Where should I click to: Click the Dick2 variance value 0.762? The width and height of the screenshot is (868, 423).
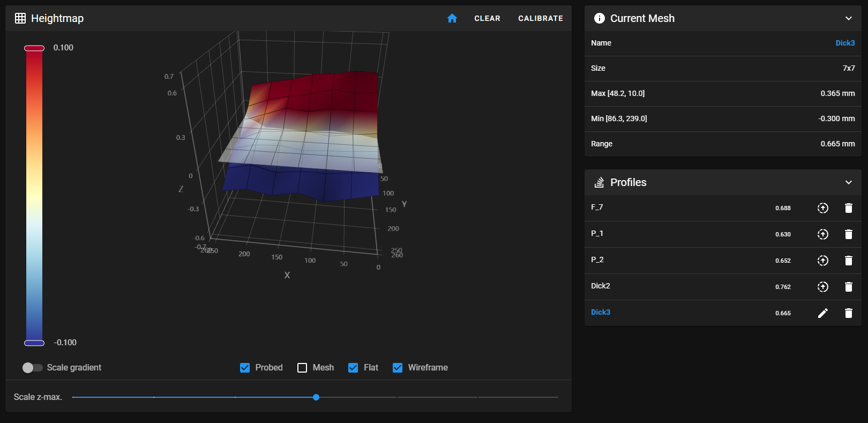[783, 287]
